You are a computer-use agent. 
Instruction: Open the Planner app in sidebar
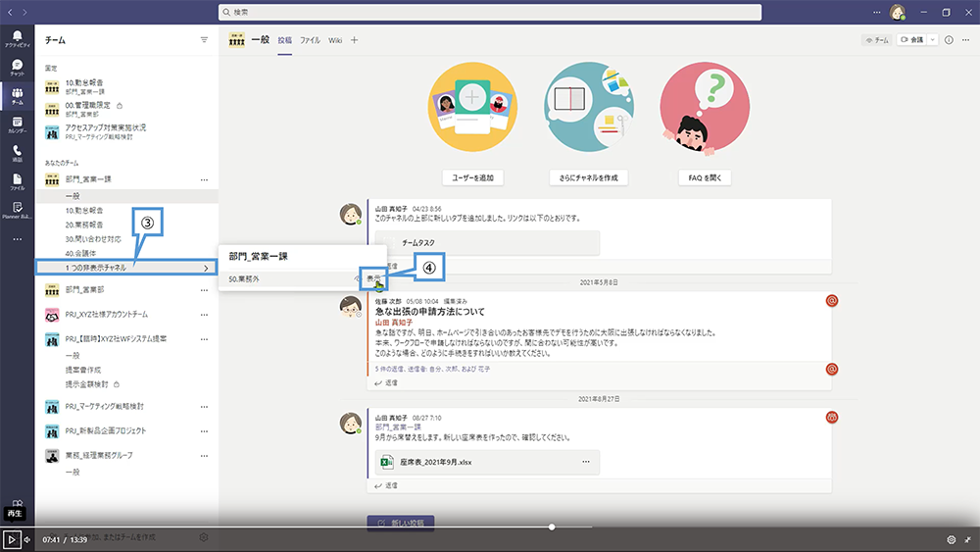pos(17,210)
